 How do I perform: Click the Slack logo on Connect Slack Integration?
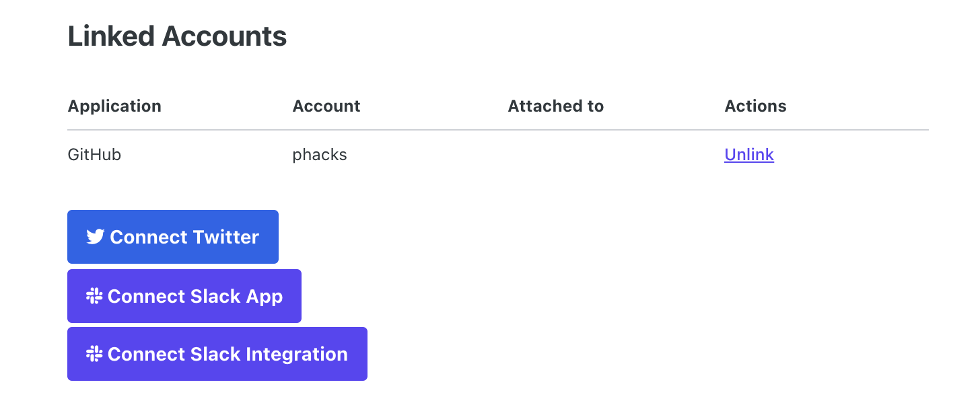(x=94, y=354)
